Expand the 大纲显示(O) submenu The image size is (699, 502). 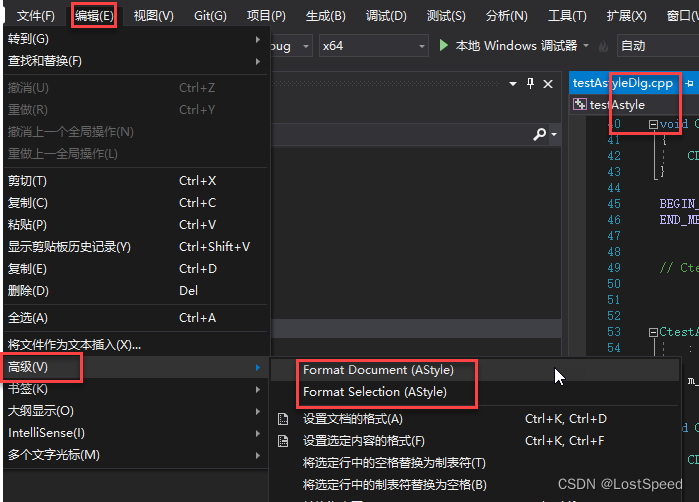(135, 411)
